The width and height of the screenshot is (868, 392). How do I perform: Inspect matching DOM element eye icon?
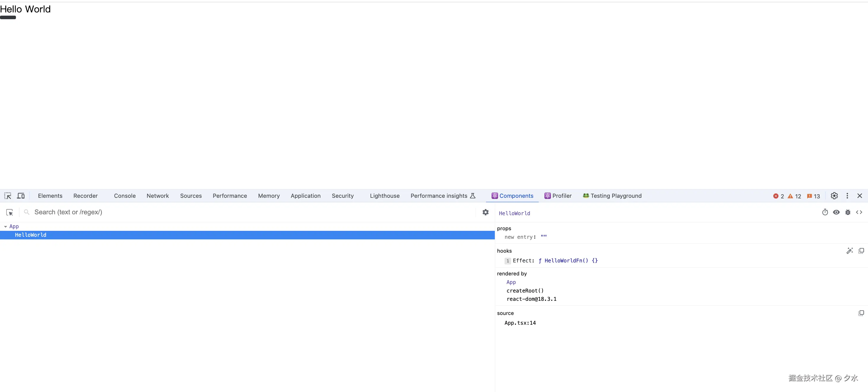836,212
